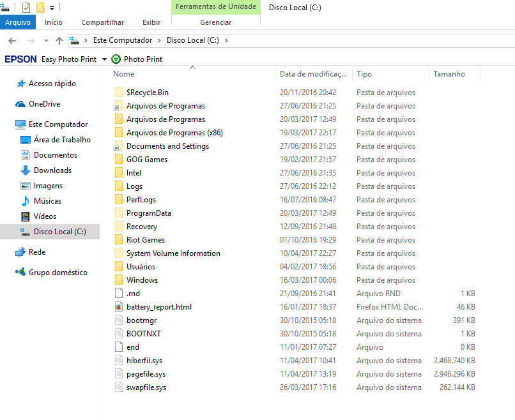Click the Back navigation arrow
Viewport: 515px width, 420px height.
(12, 41)
